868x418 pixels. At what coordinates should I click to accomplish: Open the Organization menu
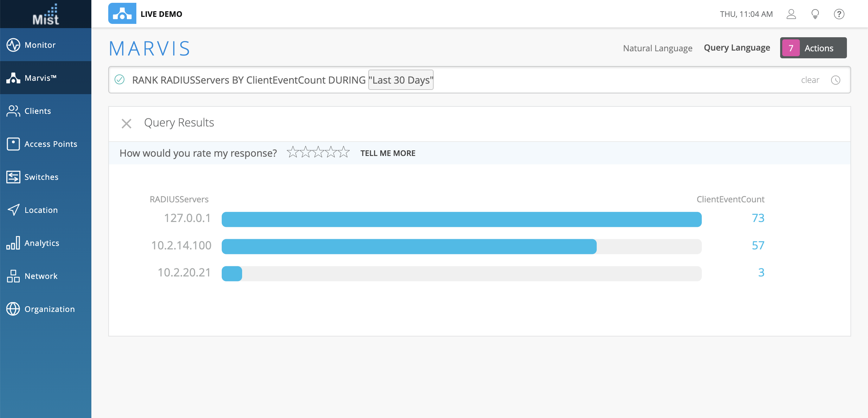pyautogui.click(x=49, y=309)
